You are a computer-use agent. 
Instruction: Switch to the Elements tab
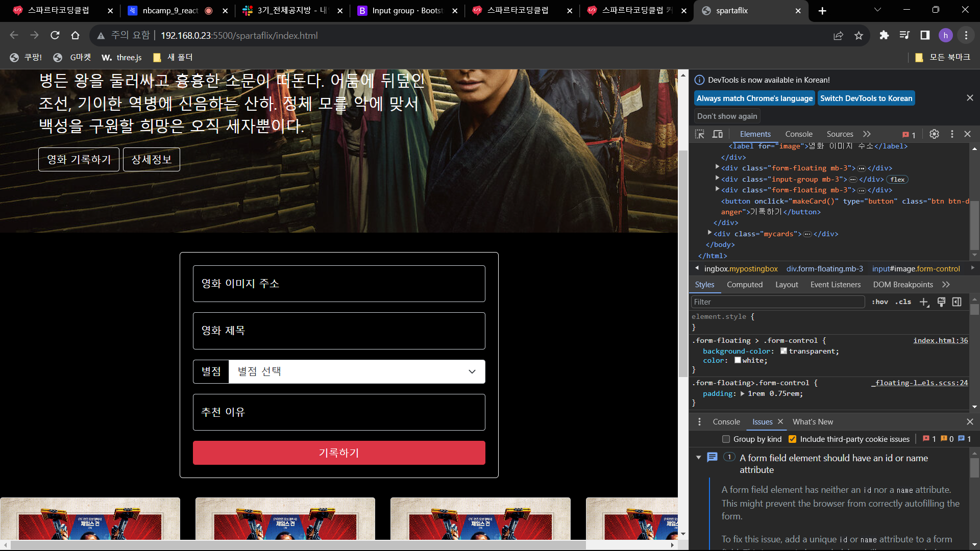[x=755, y=134]
